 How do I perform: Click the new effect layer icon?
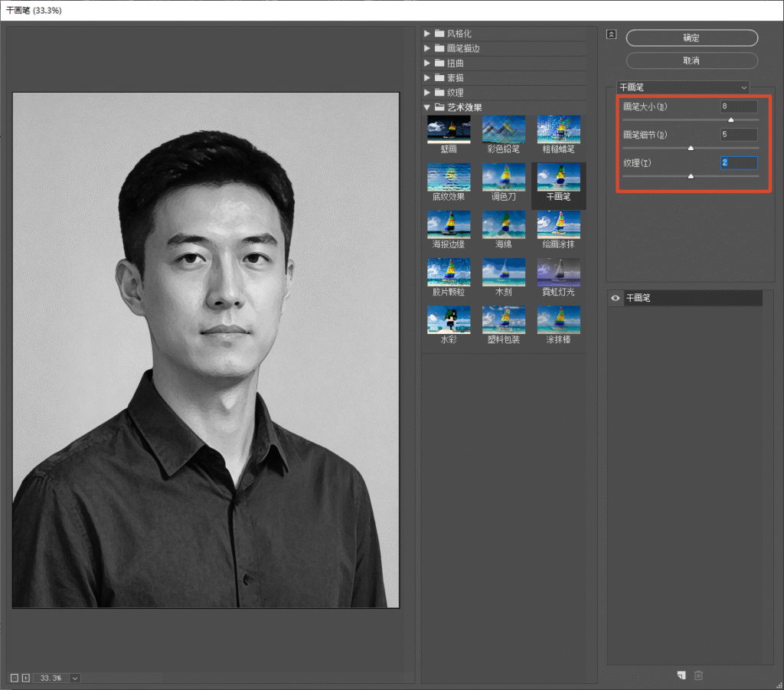[681, 675]
